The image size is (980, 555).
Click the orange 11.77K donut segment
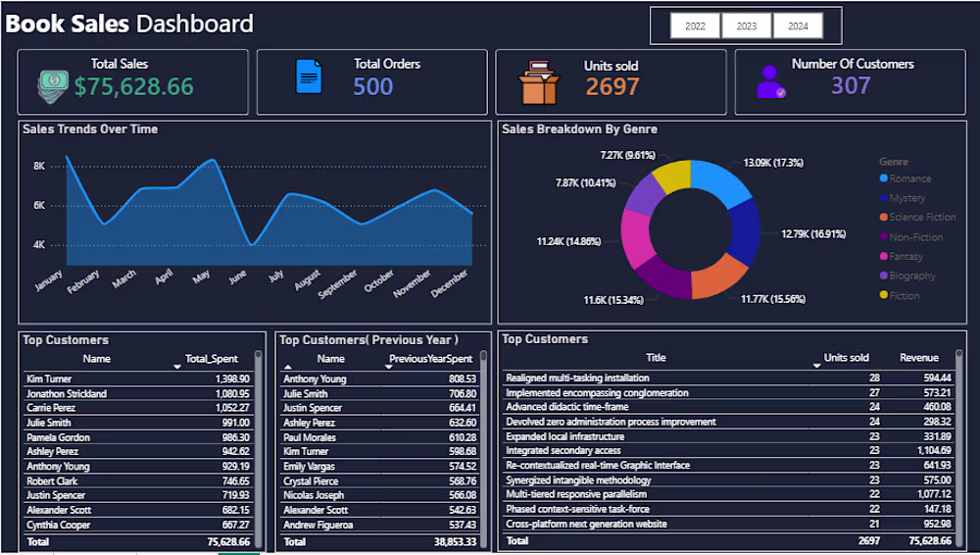pos(718,277)
